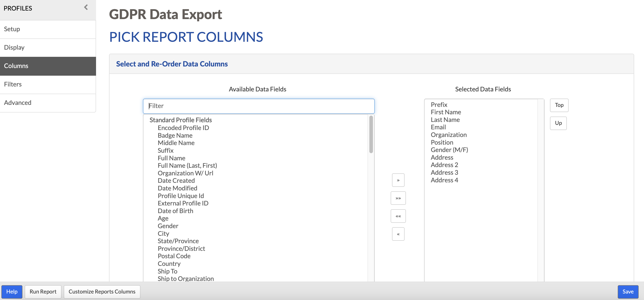Select Email in selected fields
Screen dimensions: 644x300
pos(438,127)
